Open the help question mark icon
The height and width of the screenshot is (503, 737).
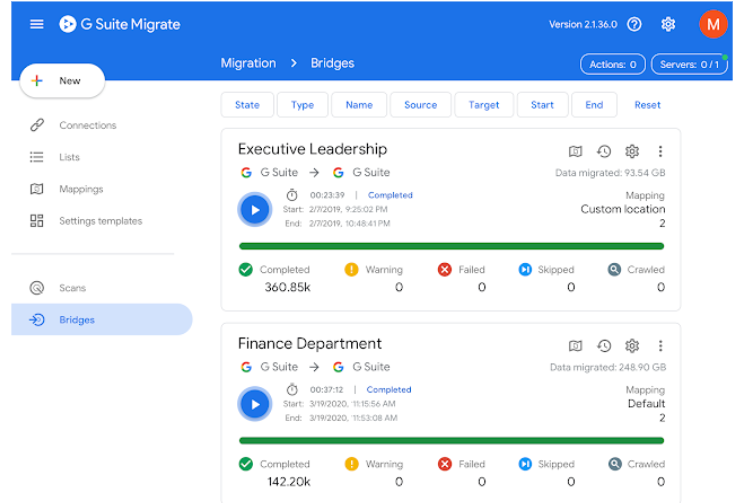634,24
